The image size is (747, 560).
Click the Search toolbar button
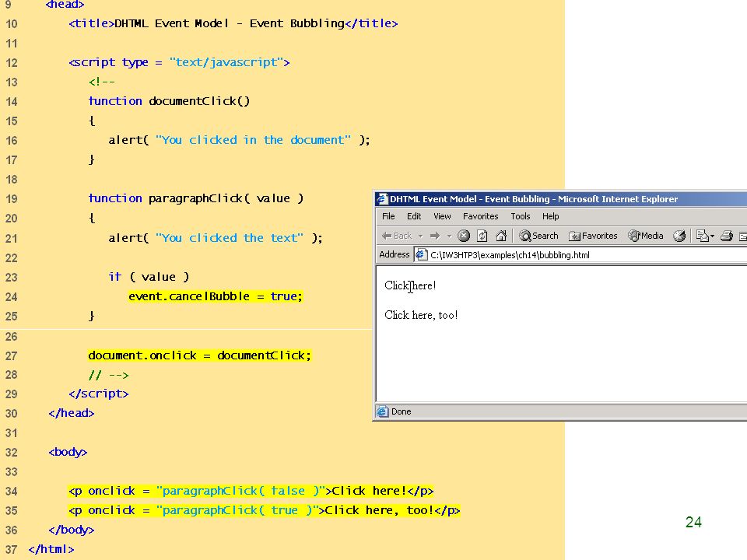(538, 236)
